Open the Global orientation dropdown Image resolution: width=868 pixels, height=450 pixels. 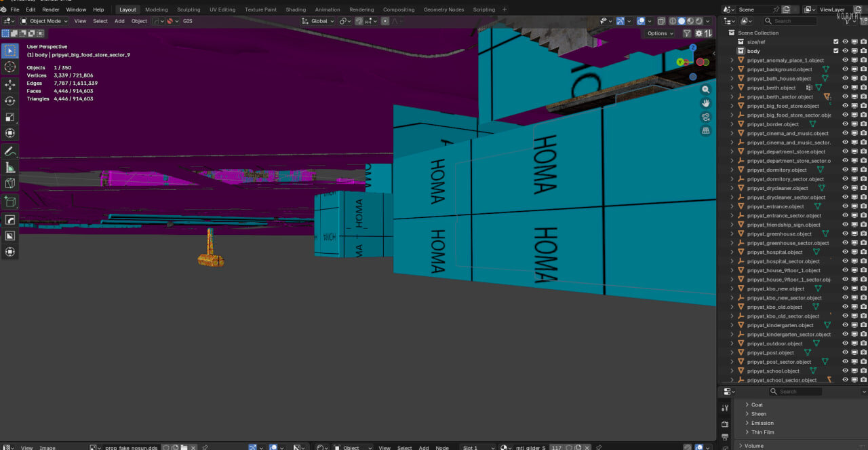click(318, 21)
